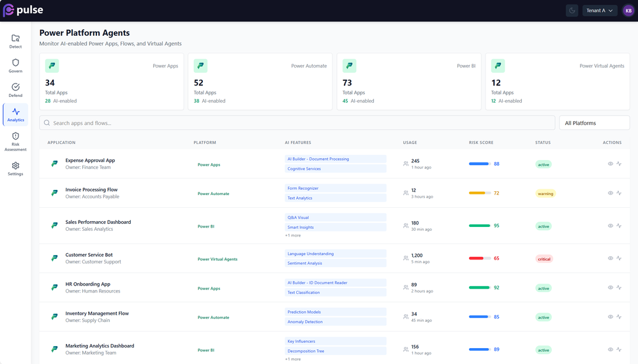The height and width of the screenshot is (364, 638).
Task: Click 'Power Virtual Agents' platform cell
Action: click(x=218, y=259)
